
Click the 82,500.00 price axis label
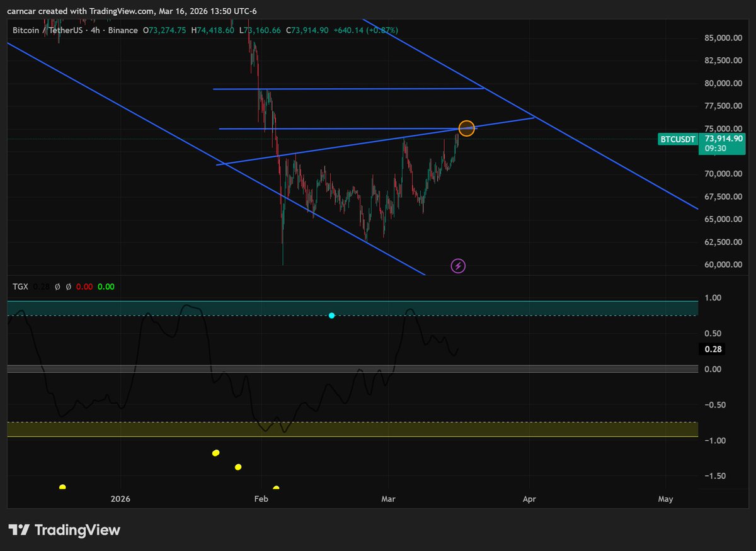[x=724, y=60]
